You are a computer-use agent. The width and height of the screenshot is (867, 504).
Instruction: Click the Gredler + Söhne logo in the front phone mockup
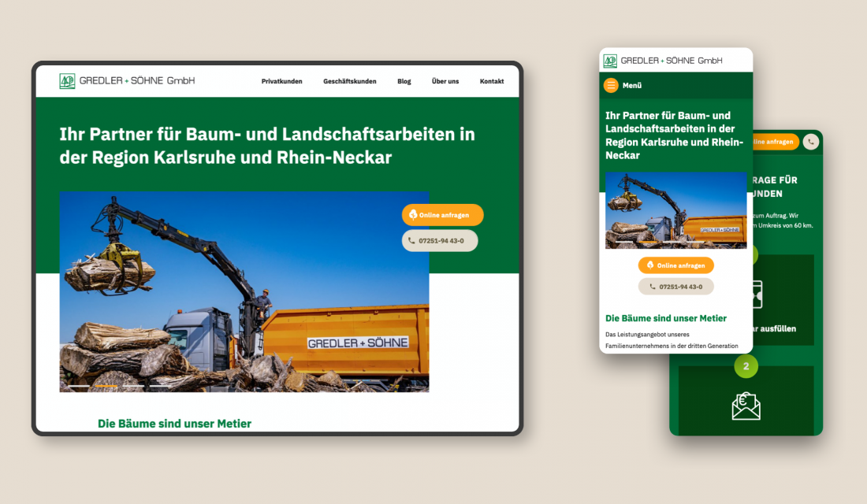tap(662, 61)
